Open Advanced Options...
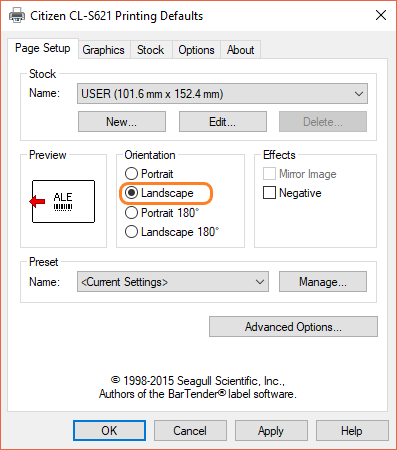 293,327
